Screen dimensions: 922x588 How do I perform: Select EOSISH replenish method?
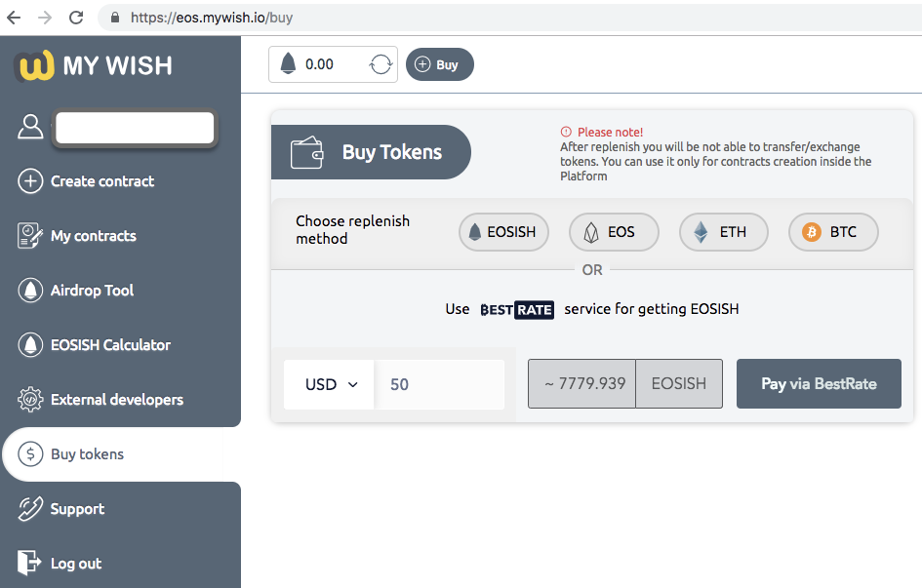pyautogui.click(x=503, y=232)
